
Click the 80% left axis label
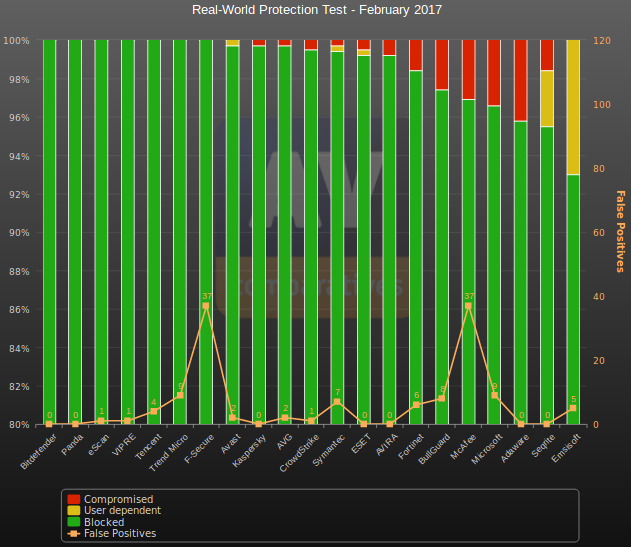click(19, 425)
